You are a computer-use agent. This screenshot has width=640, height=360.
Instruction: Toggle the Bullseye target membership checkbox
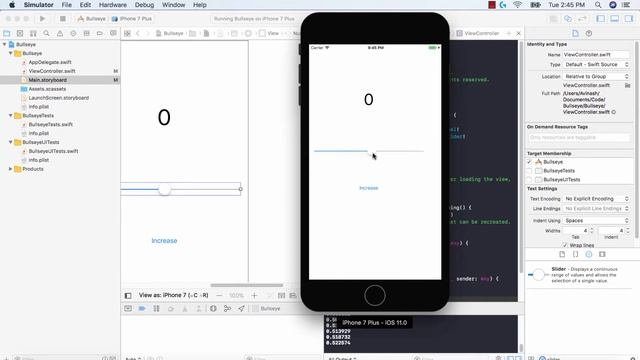(x=529, y=162)
